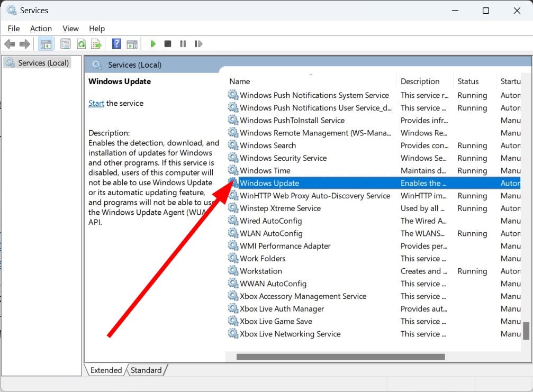
Task: Click the Refresh toolbar icon
Action: [81, 44]
